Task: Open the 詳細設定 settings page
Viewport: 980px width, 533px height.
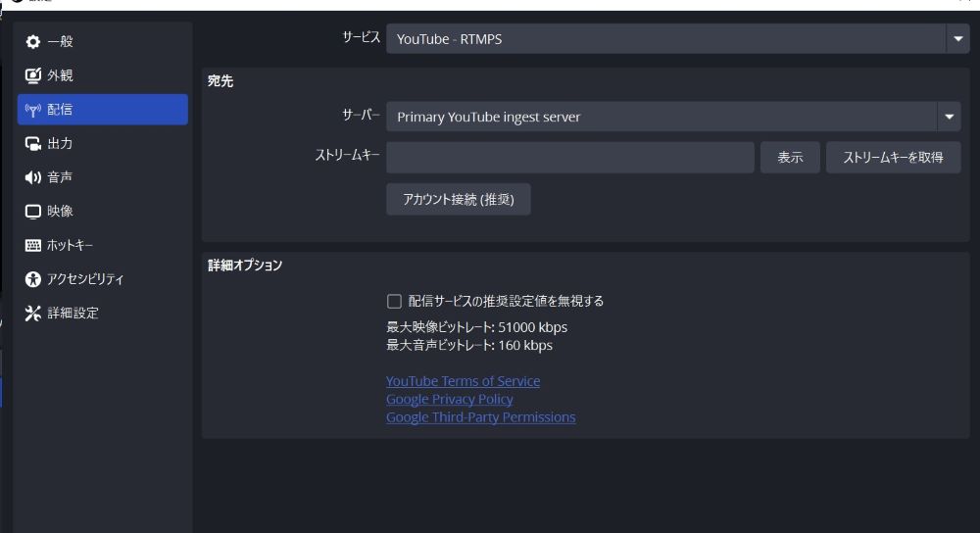Action: [x=103, y=314]
